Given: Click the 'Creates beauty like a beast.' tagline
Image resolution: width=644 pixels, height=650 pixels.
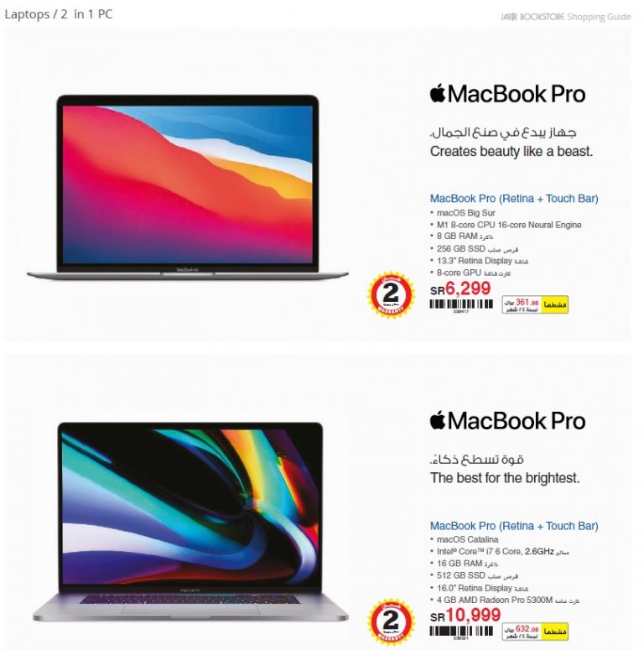Looking at the screenshot, I should tap(512, 152).
